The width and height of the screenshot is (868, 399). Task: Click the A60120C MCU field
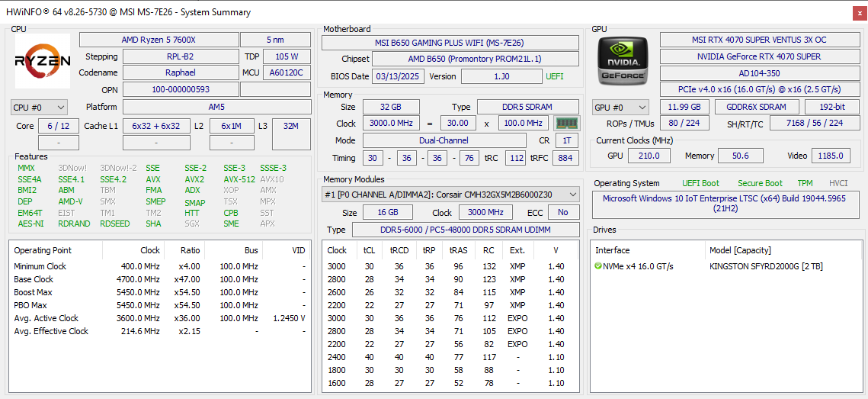click(287, 72)
